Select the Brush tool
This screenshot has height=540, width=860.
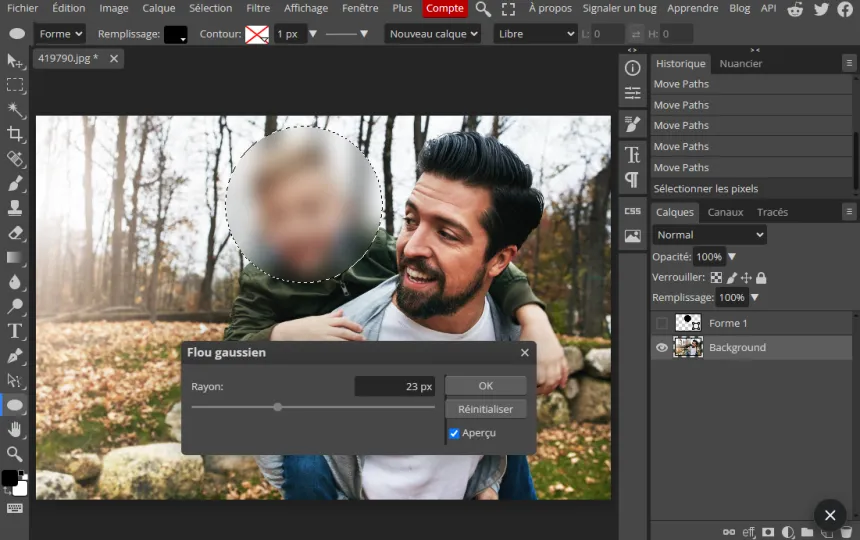14,183
